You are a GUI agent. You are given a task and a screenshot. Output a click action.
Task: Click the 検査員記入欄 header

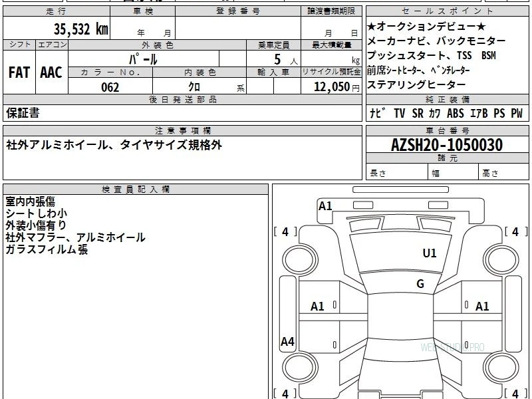point(136,190)
